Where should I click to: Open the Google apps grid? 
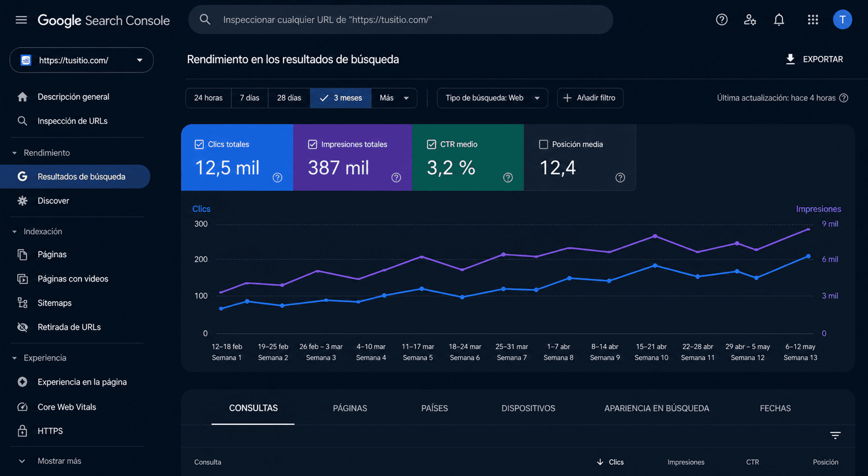(x=813, y=19)
